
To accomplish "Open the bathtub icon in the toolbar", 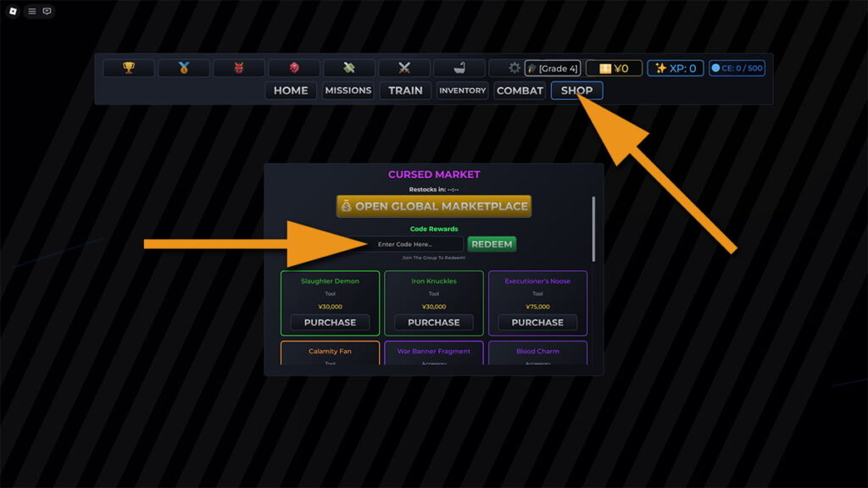I will pos(459,67).
